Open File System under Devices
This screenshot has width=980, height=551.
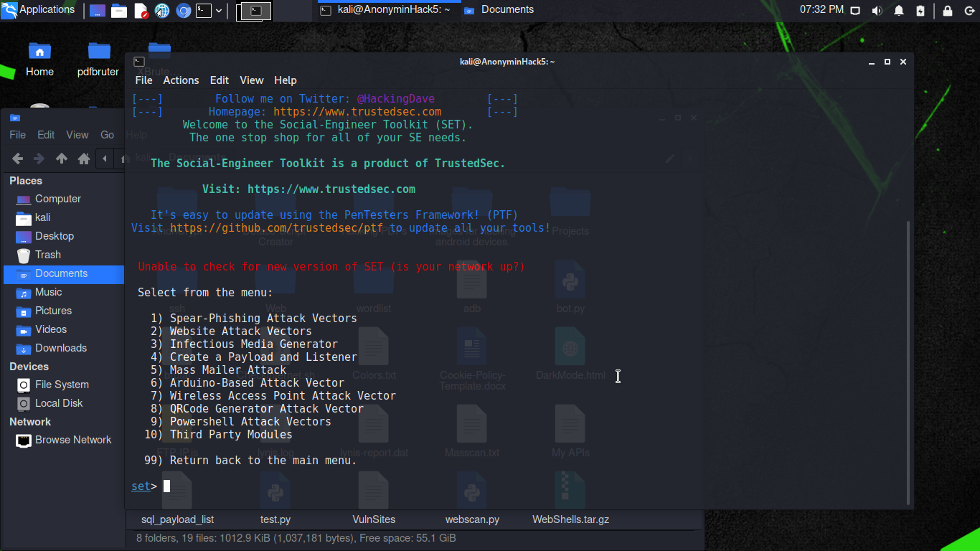tap(64, 385)
